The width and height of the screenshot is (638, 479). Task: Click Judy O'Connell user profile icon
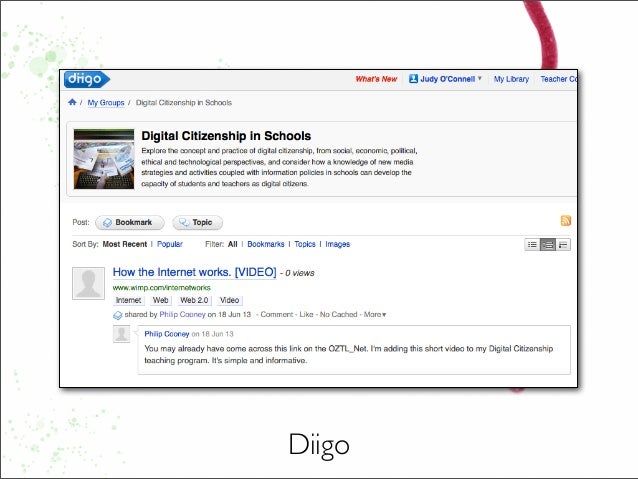click(x=413, y=79)
